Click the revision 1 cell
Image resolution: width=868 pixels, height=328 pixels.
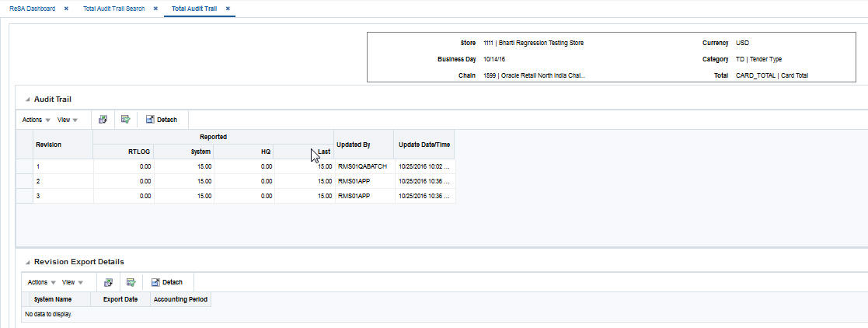click(63, 166)
